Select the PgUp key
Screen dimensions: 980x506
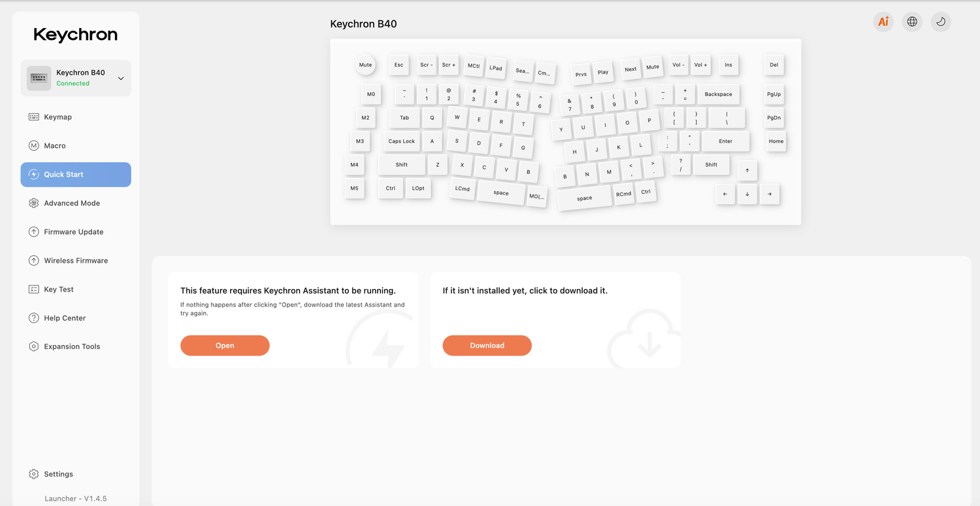(774, 94)
